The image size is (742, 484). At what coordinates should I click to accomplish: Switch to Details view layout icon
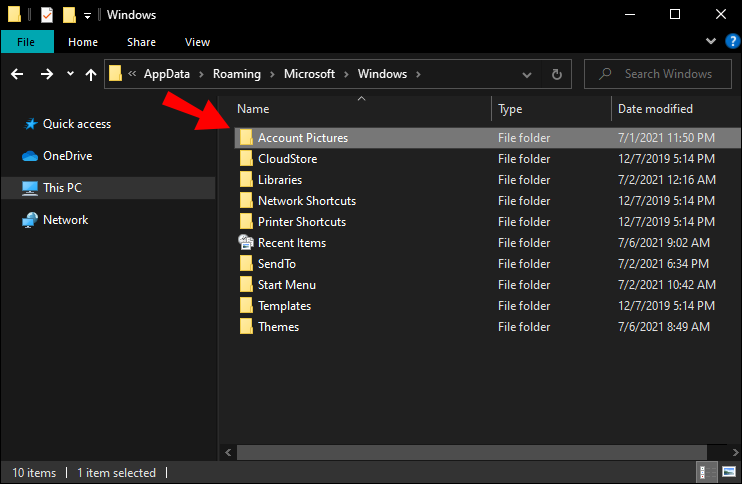click(x=704, y=473)
